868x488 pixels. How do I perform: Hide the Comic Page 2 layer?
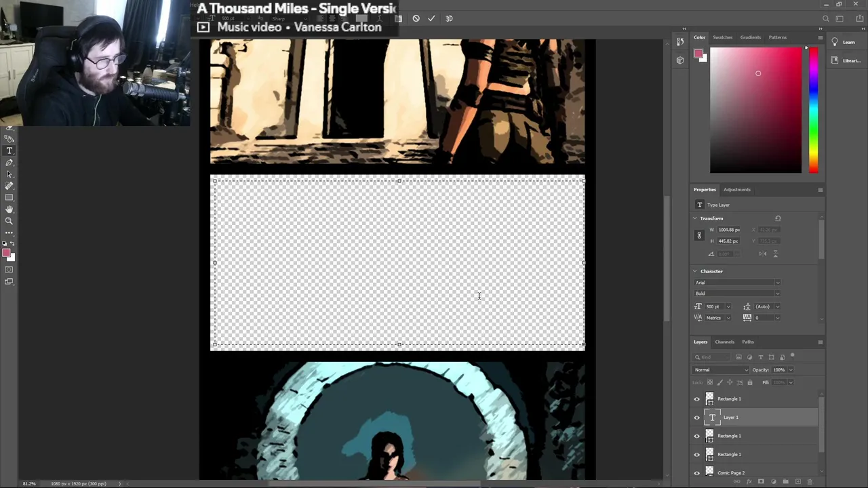[696, 473]
